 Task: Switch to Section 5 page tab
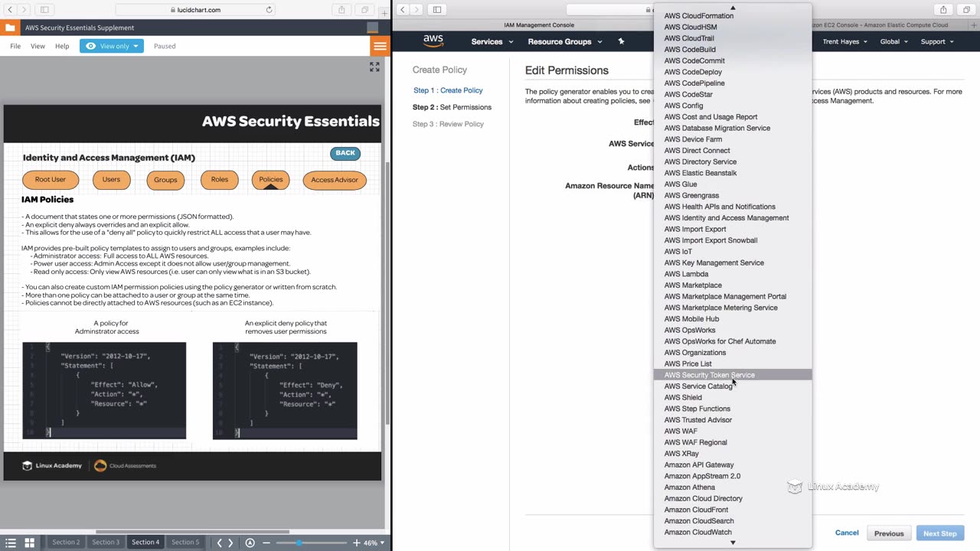click(185, 543)
